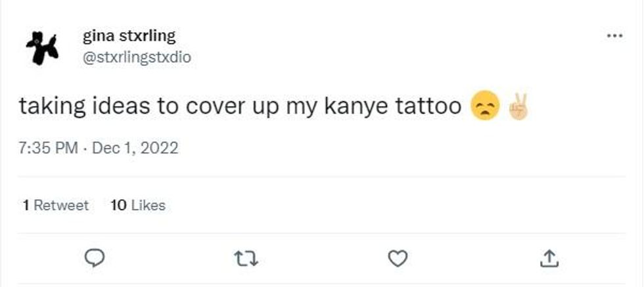The width and height of the screenshot is (644, 287).
Task: Click the word "tattoo" in the tweet text
Action: click(429, 107)
